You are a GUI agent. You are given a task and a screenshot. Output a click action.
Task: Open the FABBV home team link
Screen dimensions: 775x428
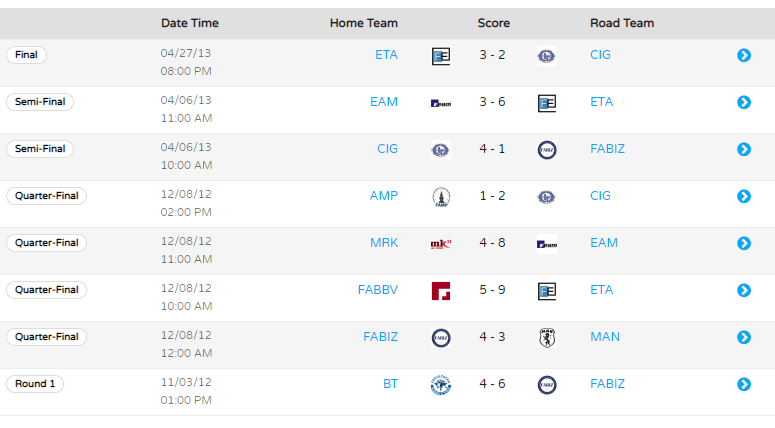point(378,290)
